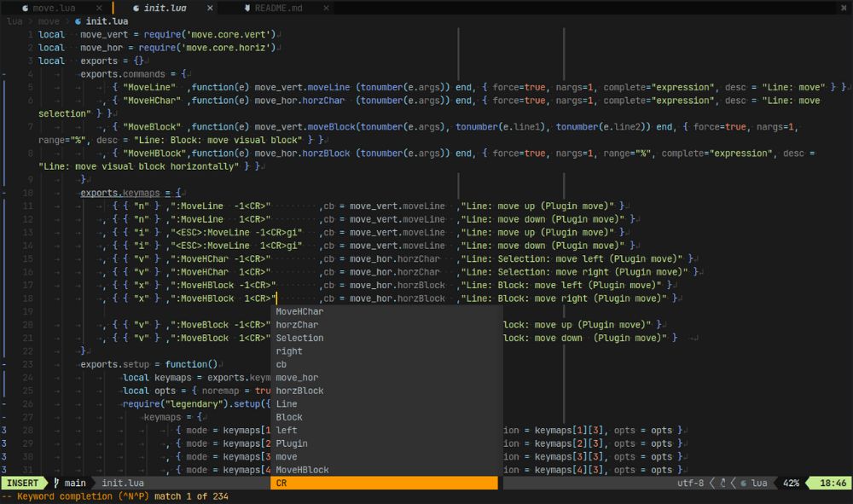
Task: Collapse the fold at exports.commands line 4
Action: [3, 74]
